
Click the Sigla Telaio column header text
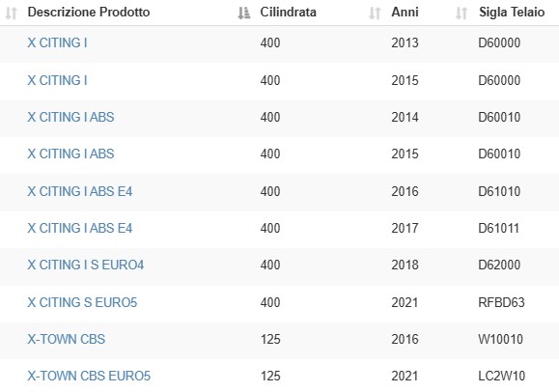512,13
